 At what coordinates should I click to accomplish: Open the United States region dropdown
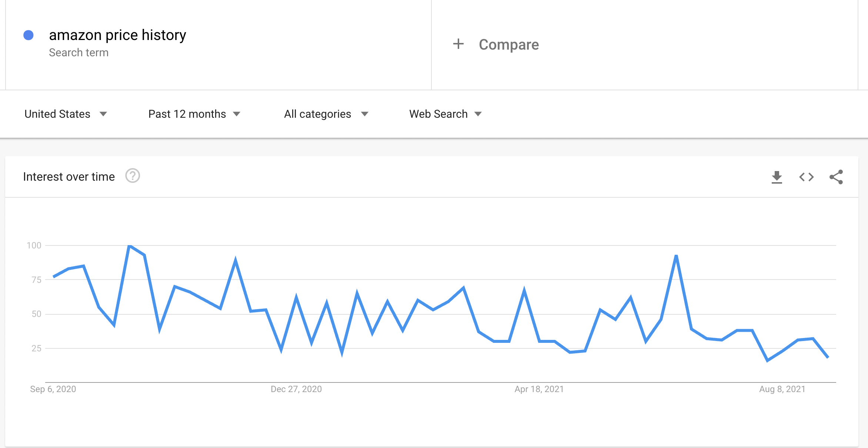pos(66,114)
